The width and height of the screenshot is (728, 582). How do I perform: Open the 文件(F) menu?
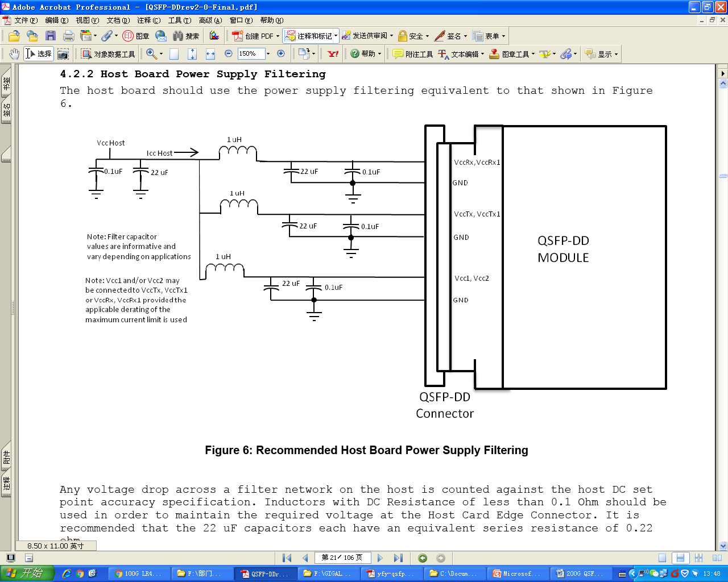(26, 20)
